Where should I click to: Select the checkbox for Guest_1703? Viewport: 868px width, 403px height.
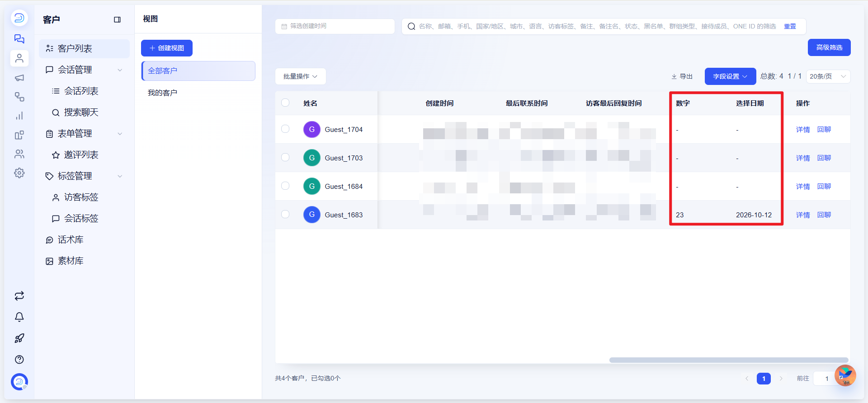[285, 157]
